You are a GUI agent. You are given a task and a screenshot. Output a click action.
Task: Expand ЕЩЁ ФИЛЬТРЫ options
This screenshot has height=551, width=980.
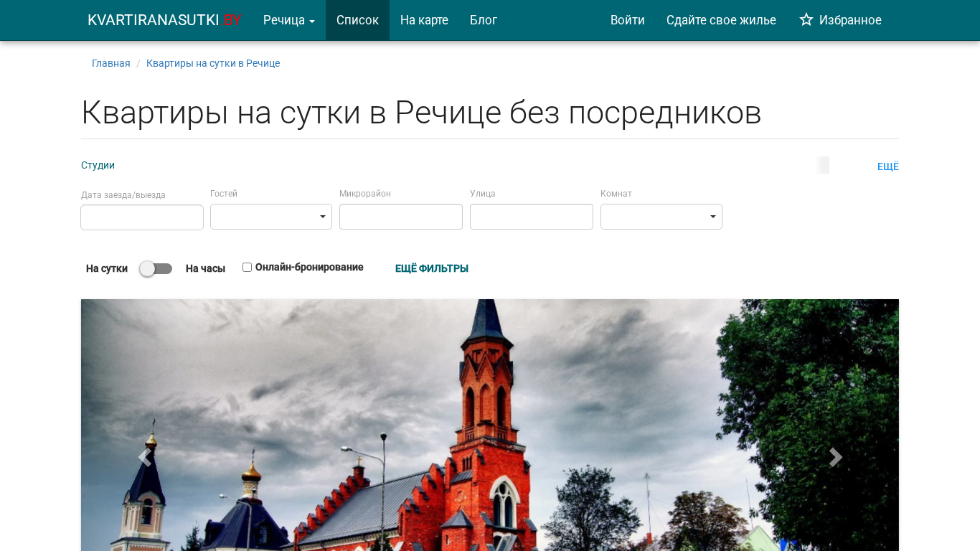(x=432, y=268)
